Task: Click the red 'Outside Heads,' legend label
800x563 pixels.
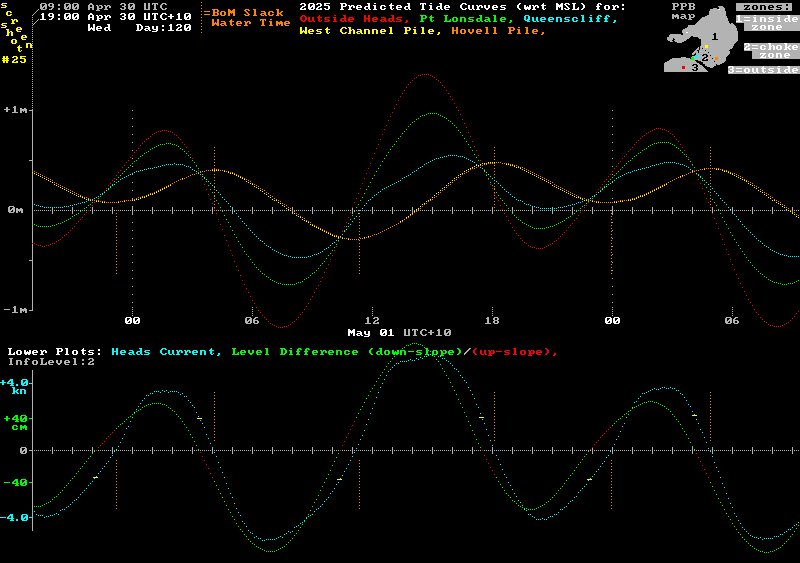Action: [353, 19]
